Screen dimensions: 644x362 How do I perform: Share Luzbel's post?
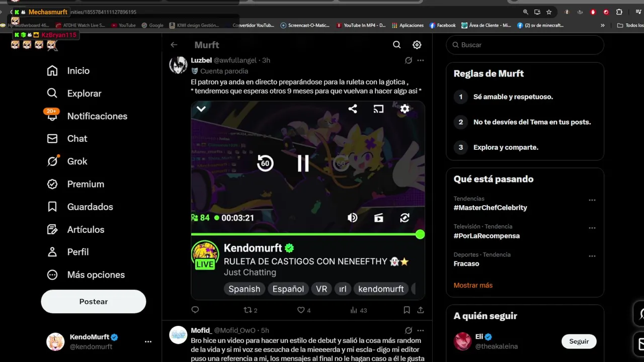[x=421, y=310]
